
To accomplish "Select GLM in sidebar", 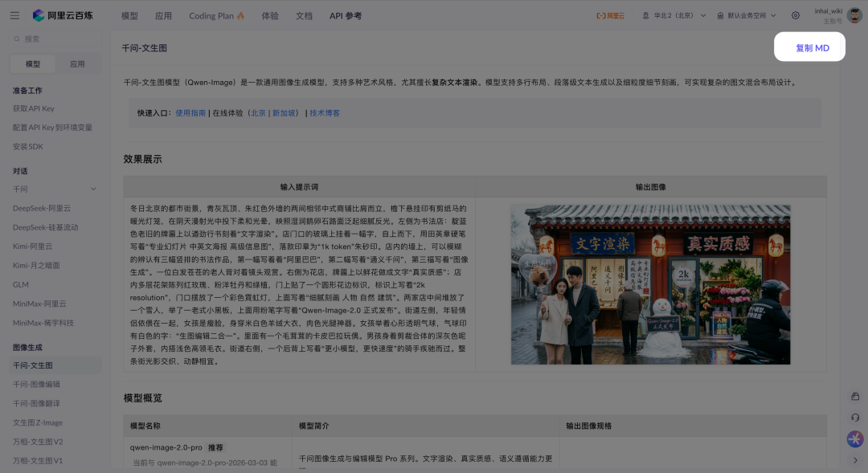I will click(x=20, y=285).
